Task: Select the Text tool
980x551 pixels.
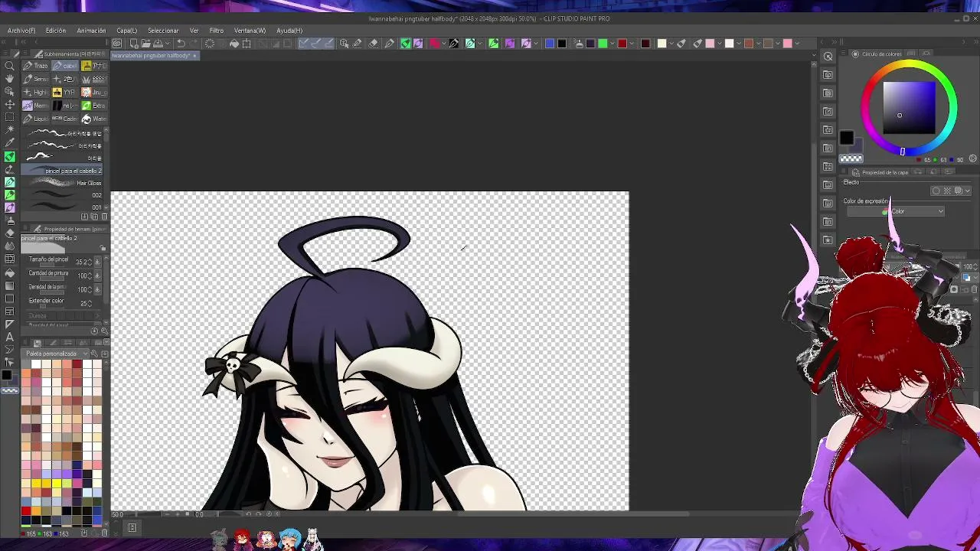Action: (x=9, y=337)
